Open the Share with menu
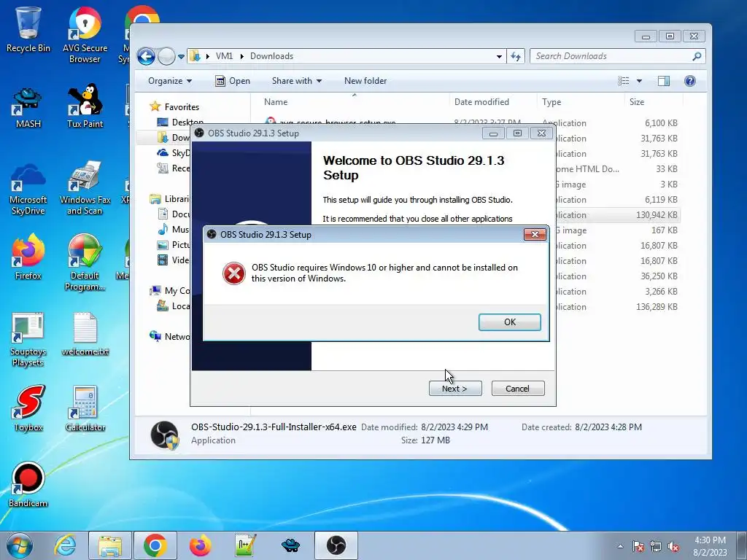The width and height of the screenshot is (747, 560). [296, 81]
